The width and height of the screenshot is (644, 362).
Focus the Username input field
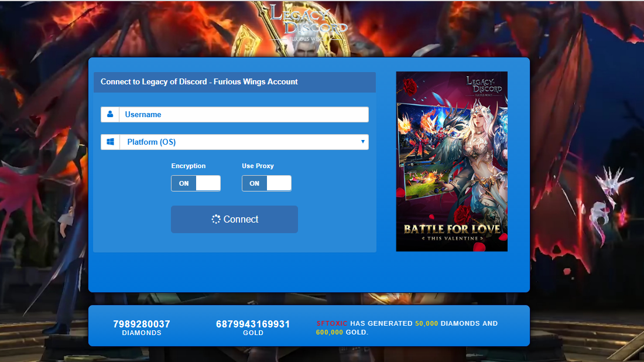coord(243,114)
